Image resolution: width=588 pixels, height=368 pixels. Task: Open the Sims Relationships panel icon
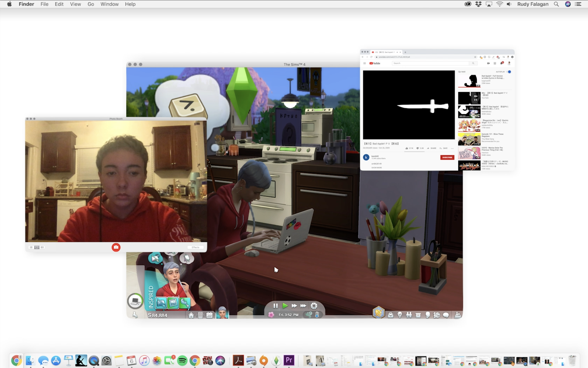pos(409,315)
